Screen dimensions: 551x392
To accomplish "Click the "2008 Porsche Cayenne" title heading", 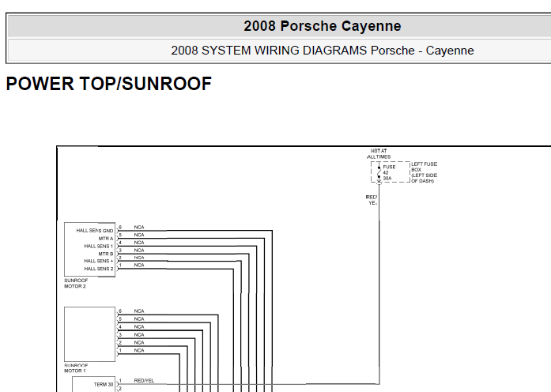I will tap(323, 26).
